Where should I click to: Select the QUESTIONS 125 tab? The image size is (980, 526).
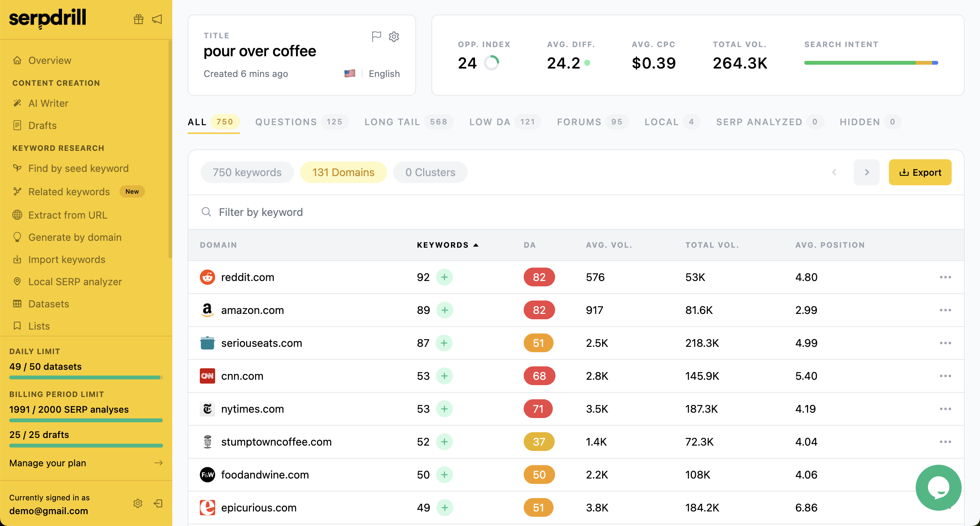[x=299, y=122]
